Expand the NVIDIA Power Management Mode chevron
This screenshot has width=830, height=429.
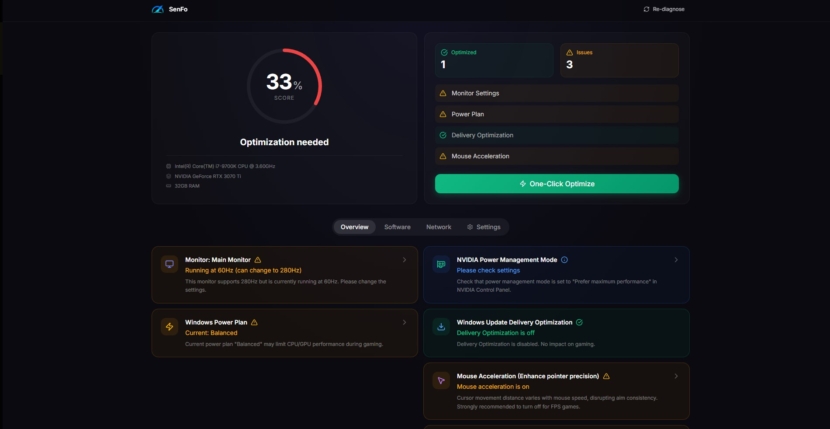[676, 260]
